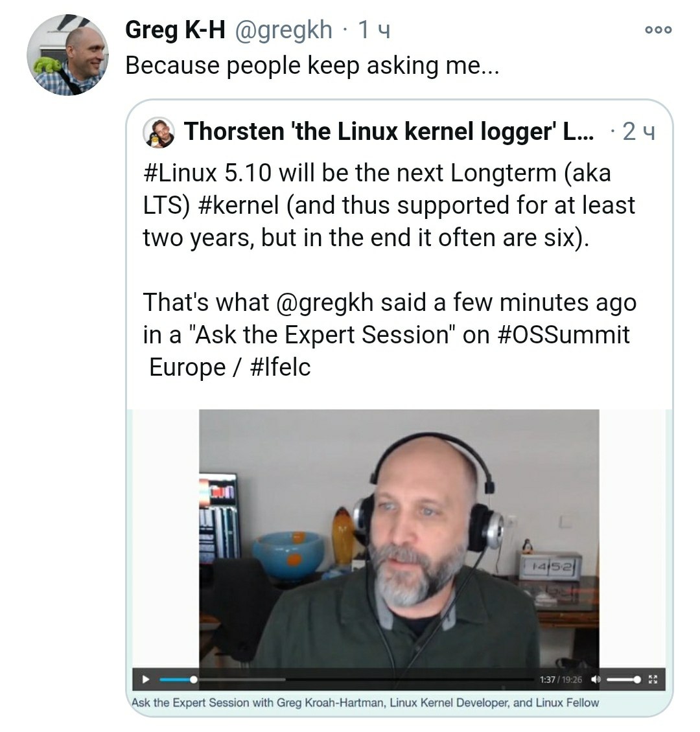Open Greg K-H's profile avatar
This screenshot has height=732, width=700.
tap(67, 55)
